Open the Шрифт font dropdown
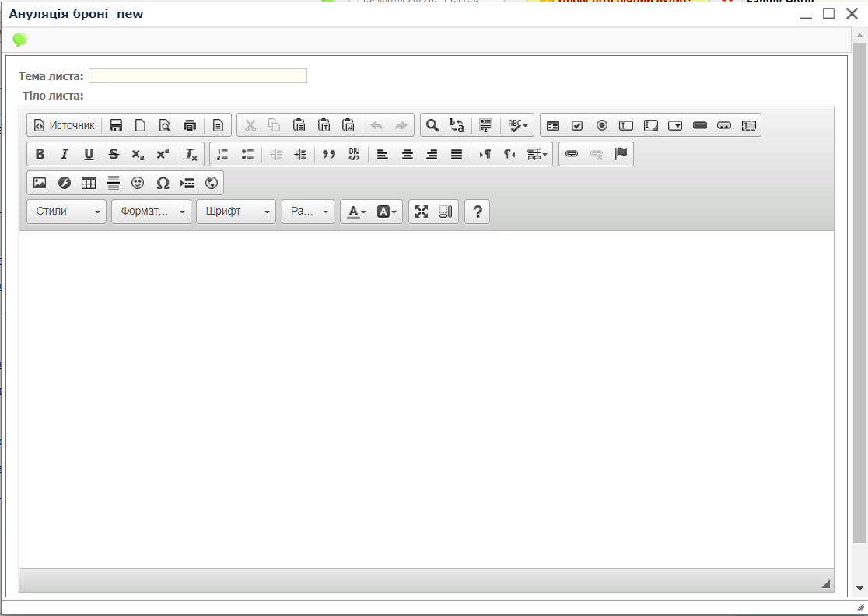 [x=236, y=212]
